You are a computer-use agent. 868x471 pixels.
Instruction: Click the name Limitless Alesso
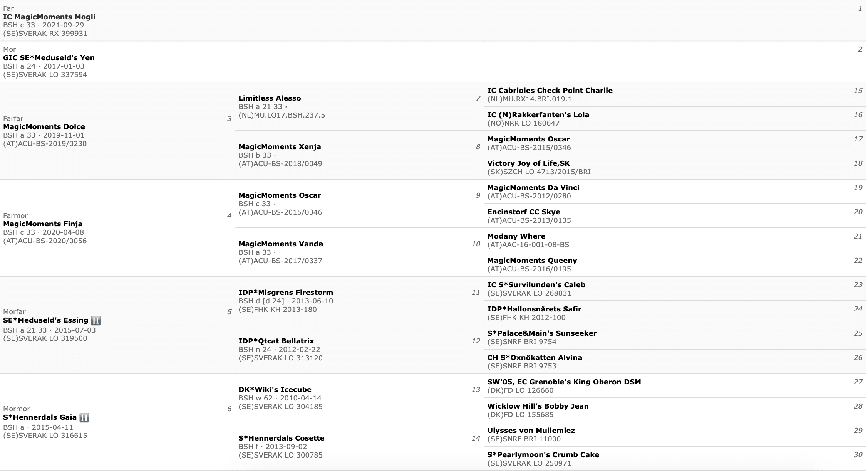point(270,98)
